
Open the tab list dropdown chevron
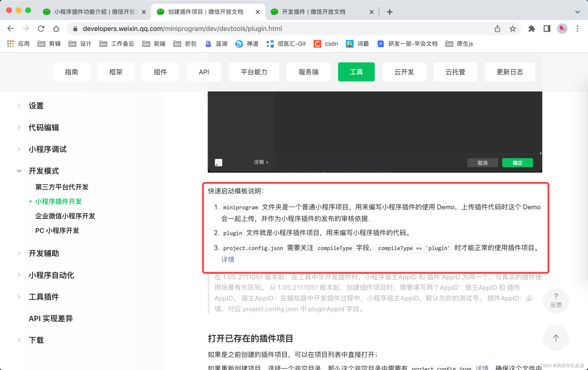pyautogui.click(x=577, y=12)
